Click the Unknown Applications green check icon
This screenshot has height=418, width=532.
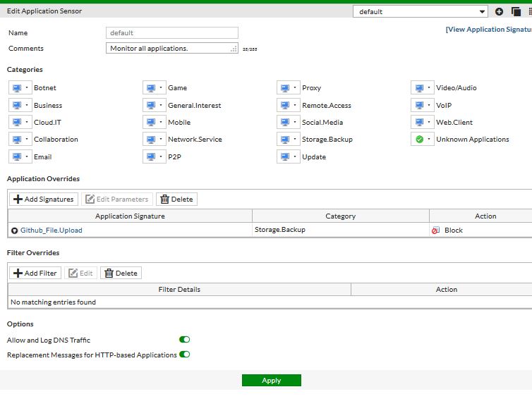419,140
